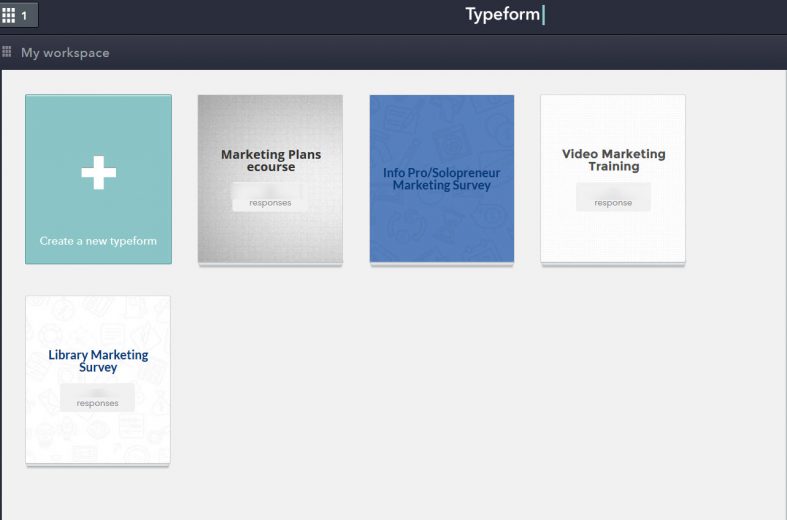This screenshot has width=787, height=520.
Task: Click Create a new typeform text
Action: pos(98,241)
